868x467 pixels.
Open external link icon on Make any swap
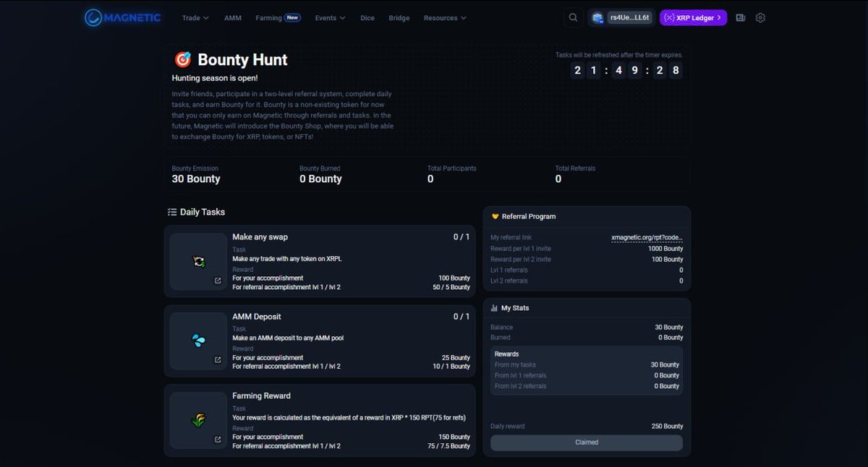[x=218, y=280]
